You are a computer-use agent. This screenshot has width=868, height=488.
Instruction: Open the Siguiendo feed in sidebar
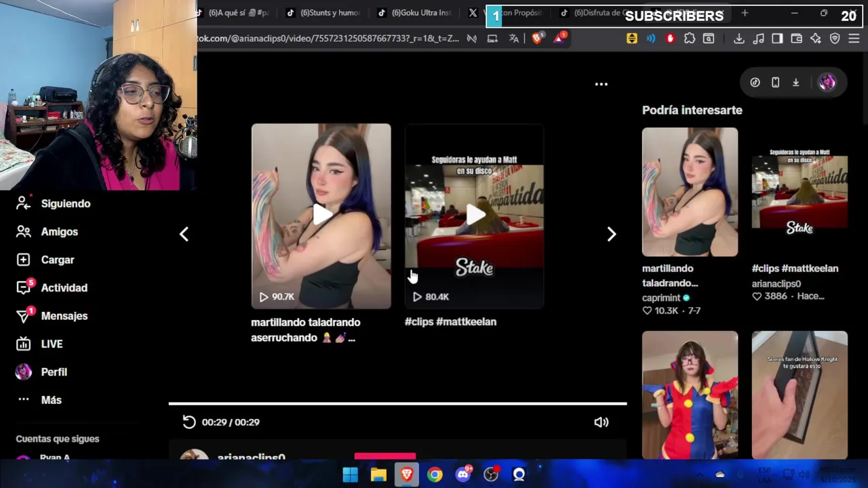point(53,203)
